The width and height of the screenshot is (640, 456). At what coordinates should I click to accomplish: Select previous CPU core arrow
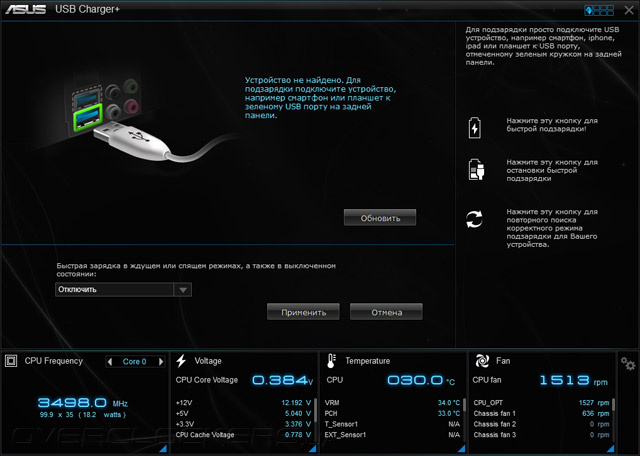click(x=109, y=361)
